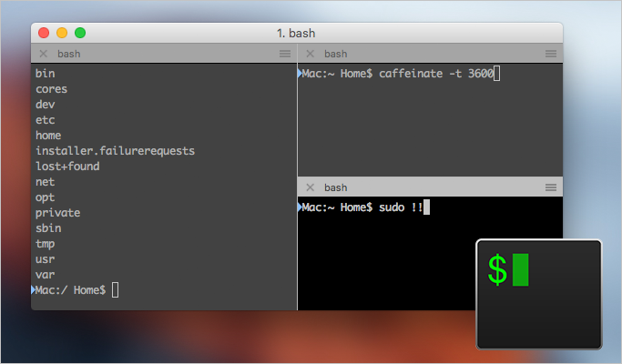Click the 'opt' directory listing line

point(46,197)
